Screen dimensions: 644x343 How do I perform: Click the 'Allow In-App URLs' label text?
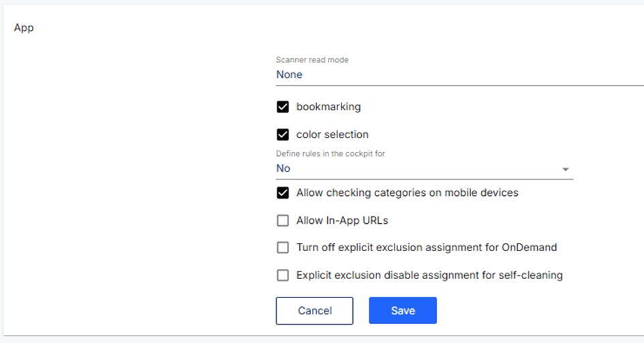tap(342, 220)
